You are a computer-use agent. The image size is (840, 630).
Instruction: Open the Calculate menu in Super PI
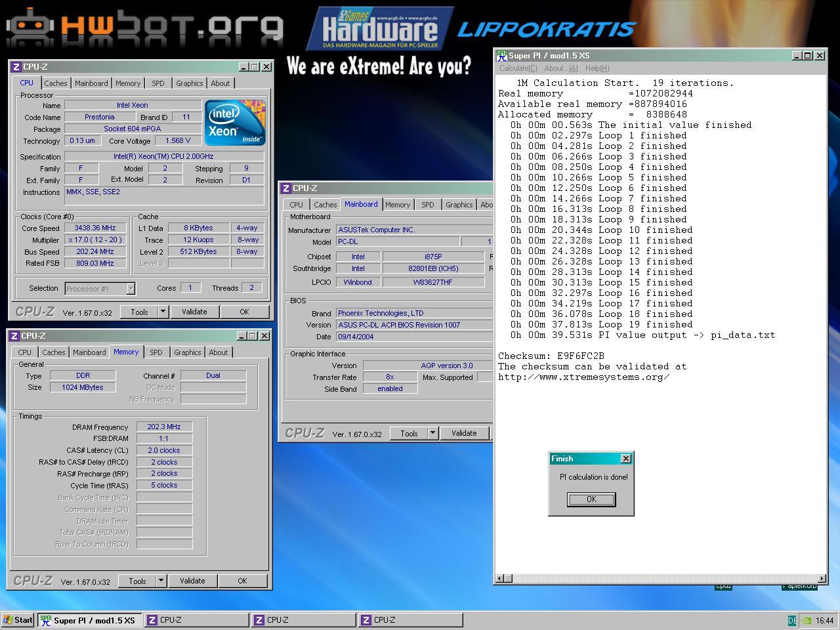click(518, 68)
